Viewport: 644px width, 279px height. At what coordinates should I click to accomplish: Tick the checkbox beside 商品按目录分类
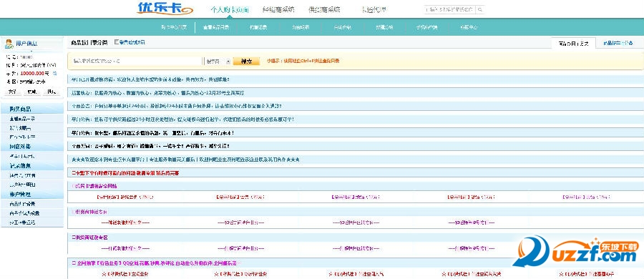pyautogui.click(x=117, y=42)
